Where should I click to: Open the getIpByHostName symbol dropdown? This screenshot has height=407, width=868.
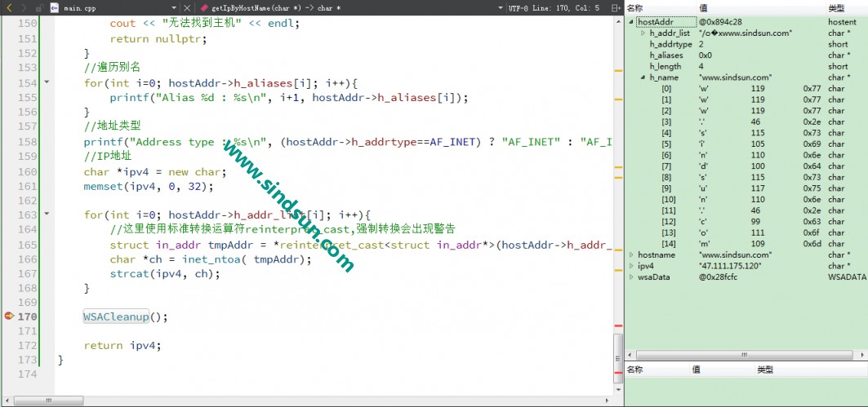pos(501,7)
